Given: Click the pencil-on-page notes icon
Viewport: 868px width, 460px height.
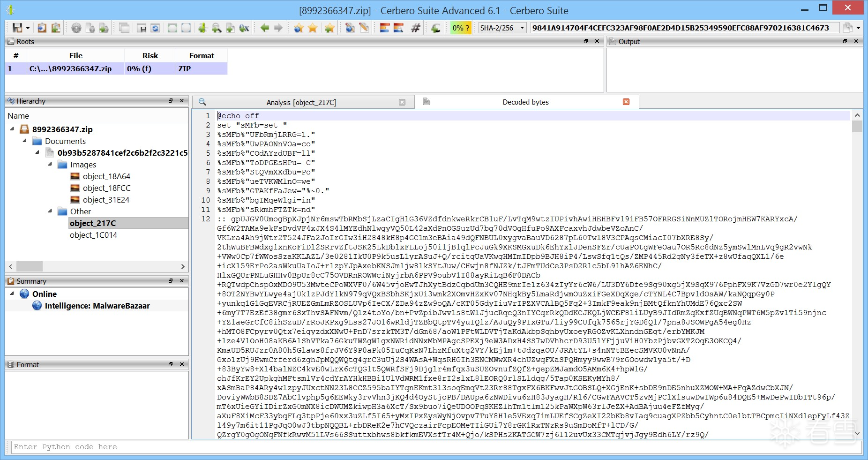Looking at the screenshot, I should (364, 28).
